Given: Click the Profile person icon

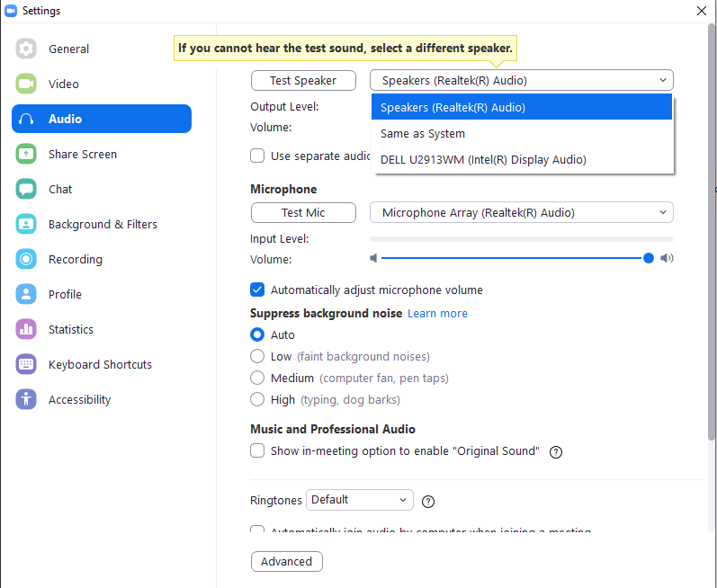Looking at the screenshot, I should pyautogui.click(x=26, y=294).
